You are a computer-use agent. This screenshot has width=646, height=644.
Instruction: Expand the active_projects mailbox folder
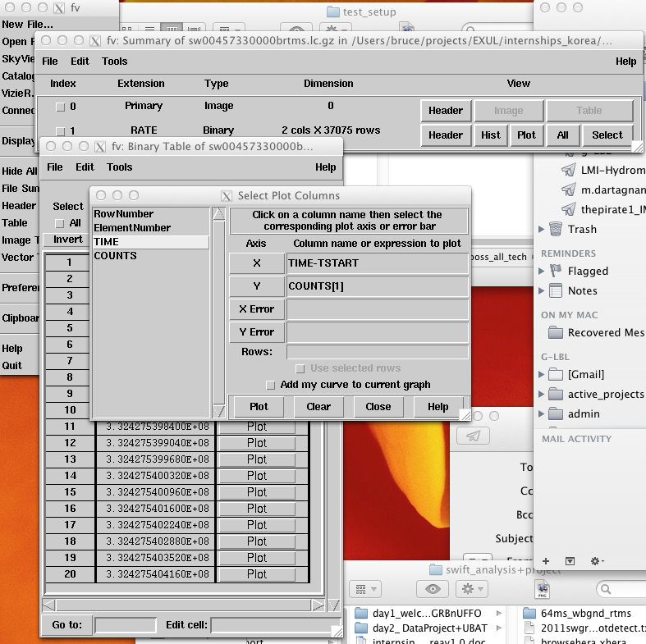(x=542, y=394)
